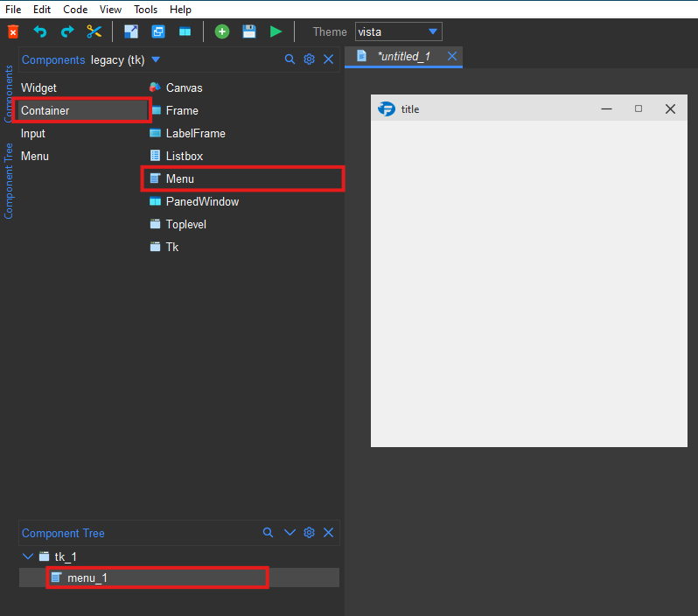
Task: Open the View menu
Action: click(x=110, y=10)
